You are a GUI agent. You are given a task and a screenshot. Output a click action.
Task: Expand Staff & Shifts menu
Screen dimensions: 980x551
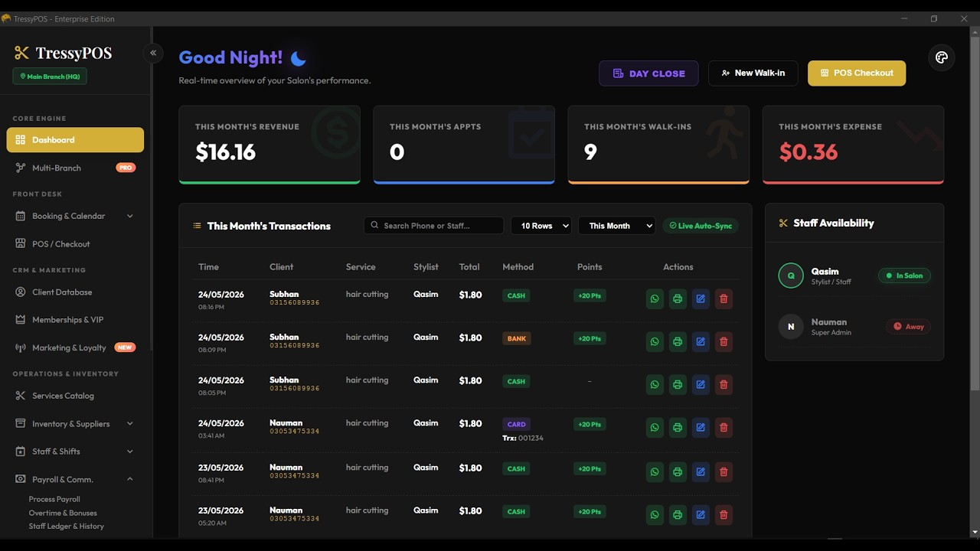click(x=75, y=452)
